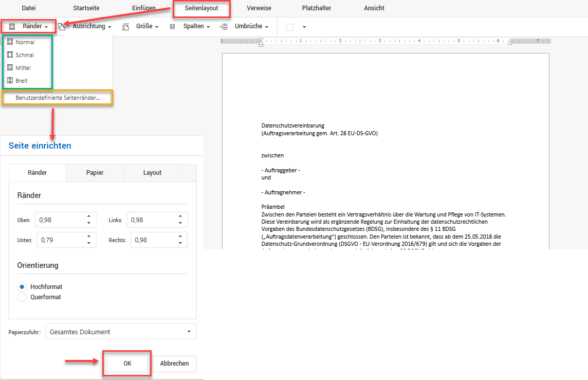
Task: Switch to the Einfügen tab
Action: point(143,8)
